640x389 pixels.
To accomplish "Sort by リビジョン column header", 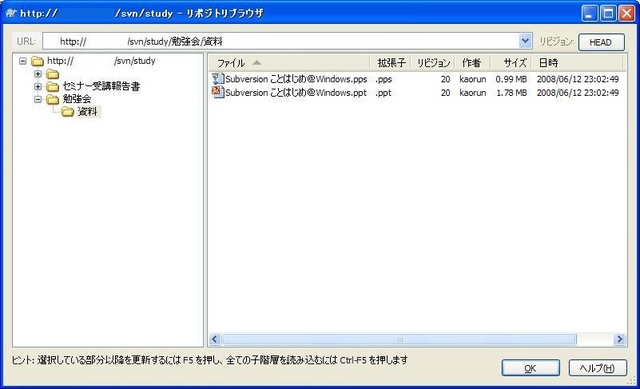I will tap(433, 63).
